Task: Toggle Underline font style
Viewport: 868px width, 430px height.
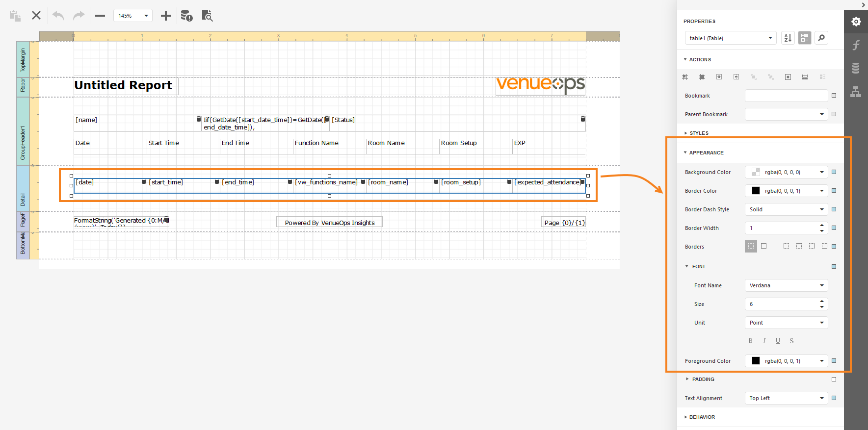Action: click(778, 341)
